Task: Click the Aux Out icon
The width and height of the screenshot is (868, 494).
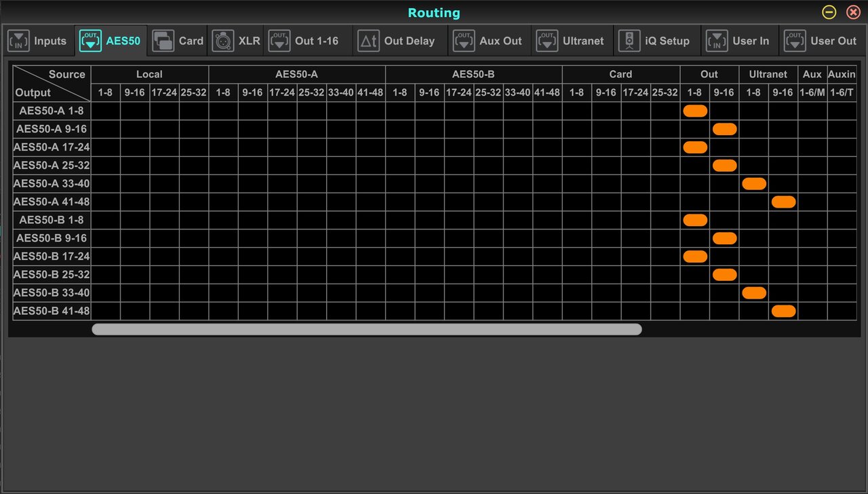Action: 464,41
